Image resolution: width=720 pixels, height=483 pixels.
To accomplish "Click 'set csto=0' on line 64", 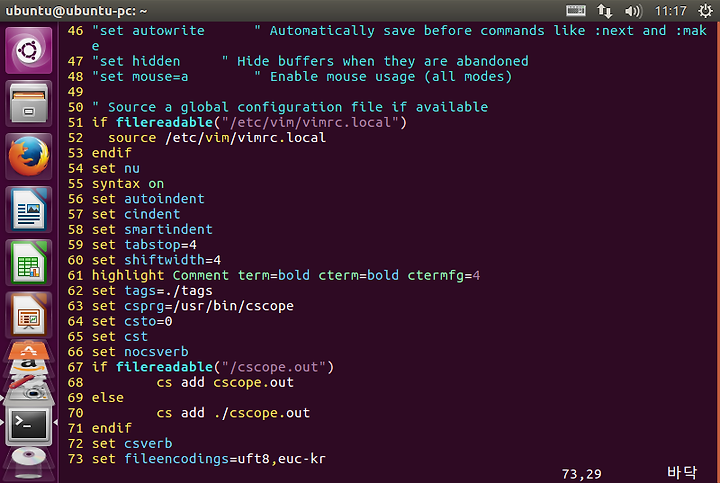I will (132, 321).
